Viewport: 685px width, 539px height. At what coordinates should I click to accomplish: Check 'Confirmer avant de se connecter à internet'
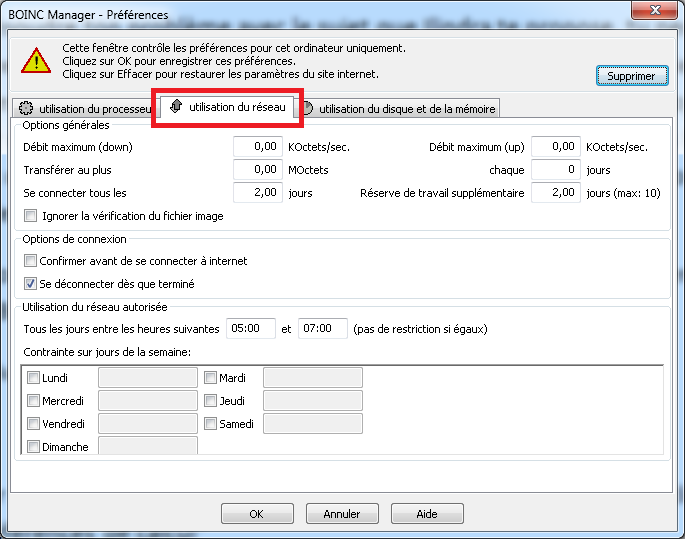click(30, 261)
